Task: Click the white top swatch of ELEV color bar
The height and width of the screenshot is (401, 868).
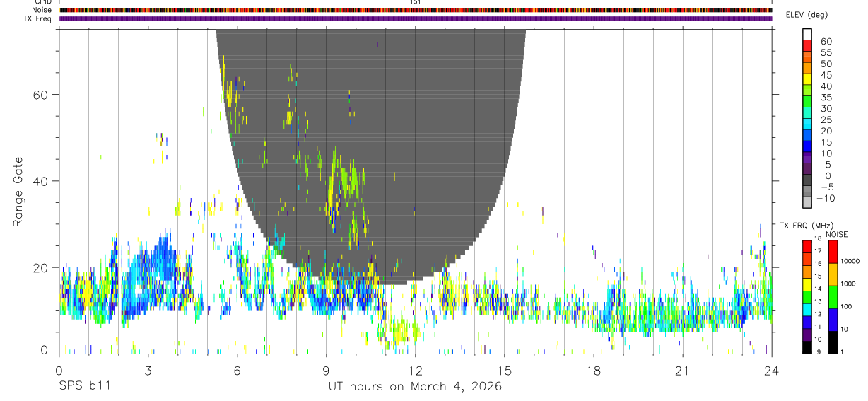Action: coord(807,35)
